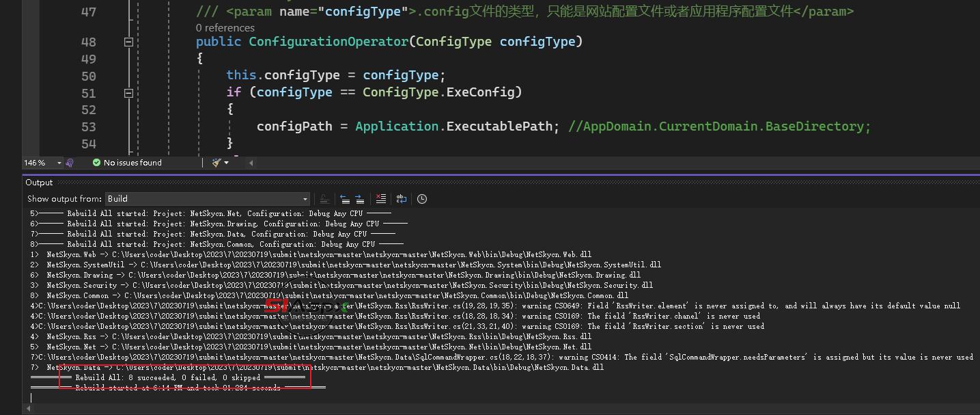980x415 pixels.
Task: Open the code cleanup profile dropdown arrow
Action: (x=227, y=163)
